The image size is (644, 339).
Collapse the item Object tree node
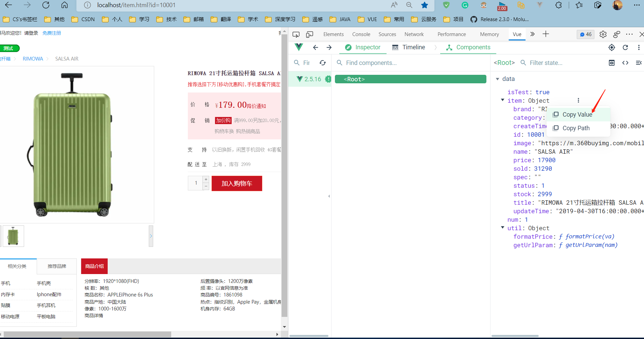pyautogui.click(x=503, y=100)
